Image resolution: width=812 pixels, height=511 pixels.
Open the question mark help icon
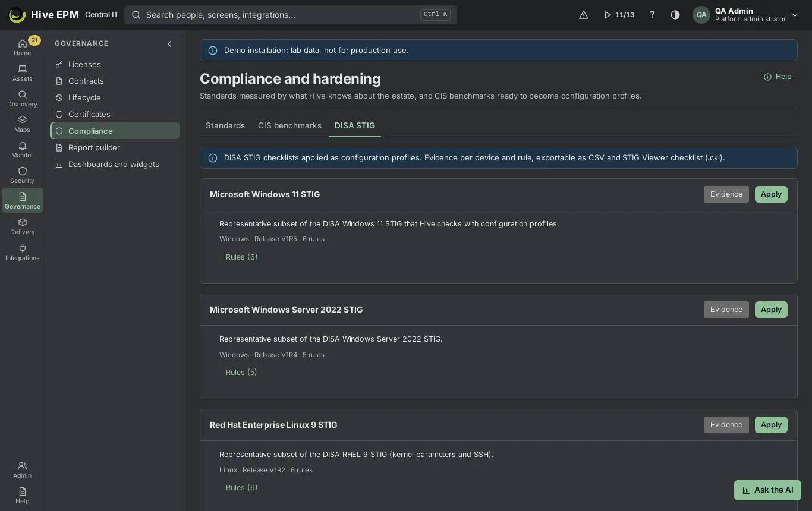652,15
